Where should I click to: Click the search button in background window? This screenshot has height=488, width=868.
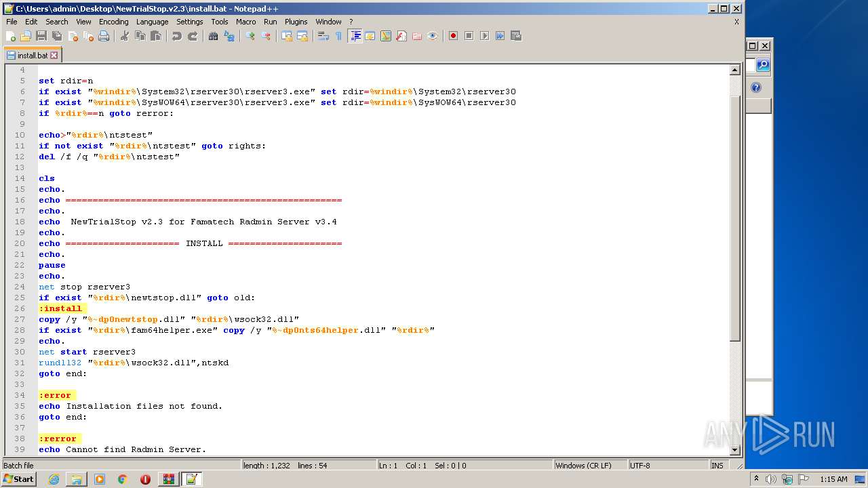coord(764,65)
